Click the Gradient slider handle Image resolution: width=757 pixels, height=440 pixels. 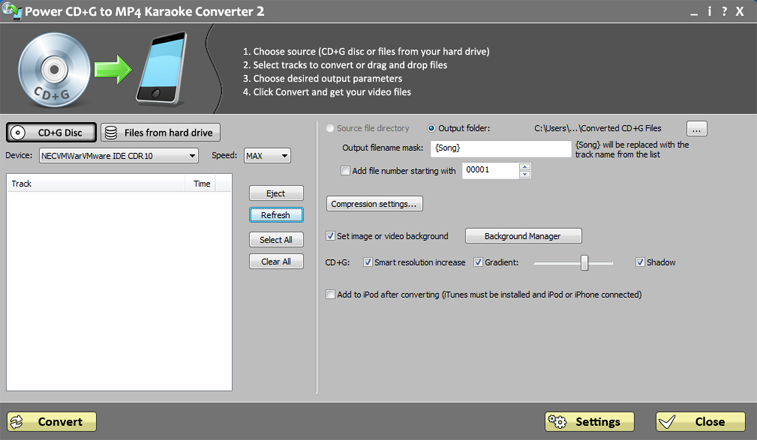585,263
